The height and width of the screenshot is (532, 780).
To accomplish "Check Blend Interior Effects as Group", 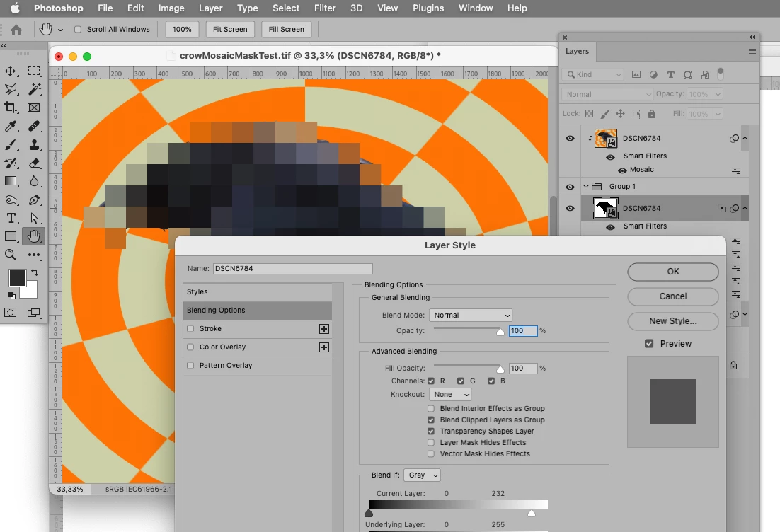I will pos(431,409).
